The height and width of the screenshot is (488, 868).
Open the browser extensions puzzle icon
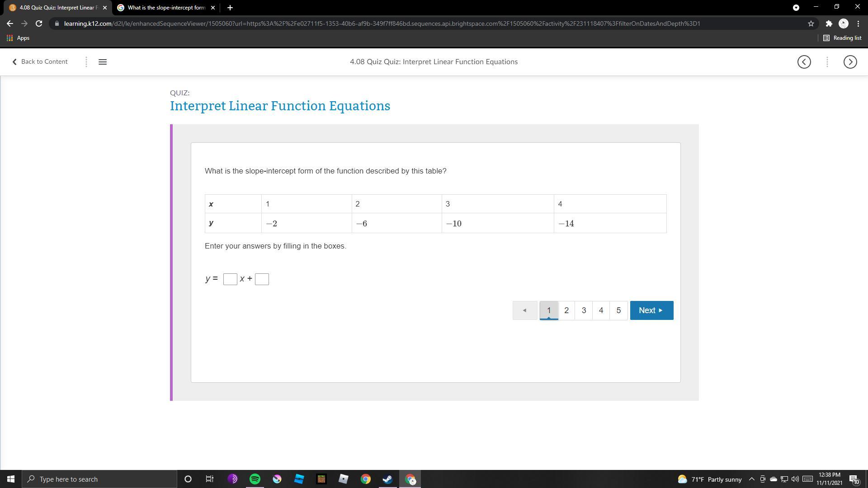828,23
